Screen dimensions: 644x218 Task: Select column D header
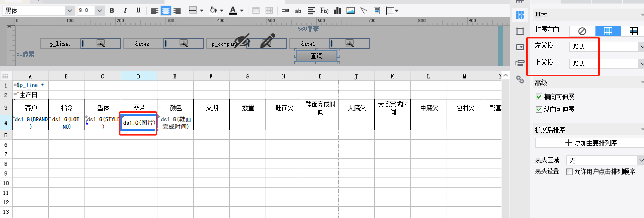[139, 76]
